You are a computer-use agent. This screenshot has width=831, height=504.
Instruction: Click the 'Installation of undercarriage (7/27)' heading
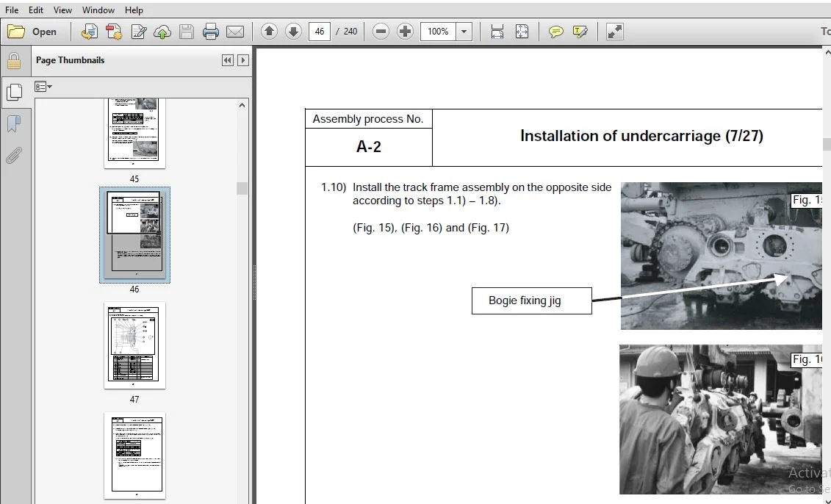[641, 136]
